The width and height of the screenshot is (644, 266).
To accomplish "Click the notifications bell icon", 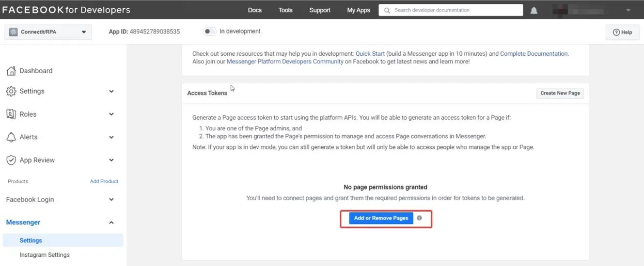I will [534, 10].
